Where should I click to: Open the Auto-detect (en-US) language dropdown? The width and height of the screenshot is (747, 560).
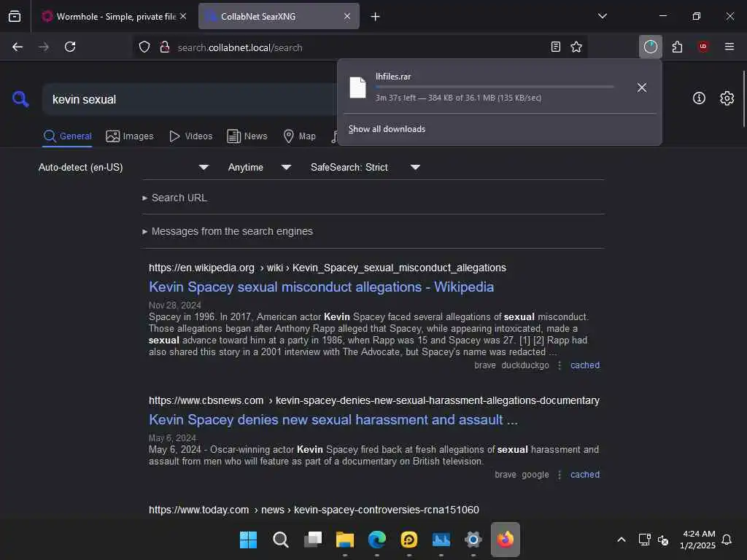point(124,167)
